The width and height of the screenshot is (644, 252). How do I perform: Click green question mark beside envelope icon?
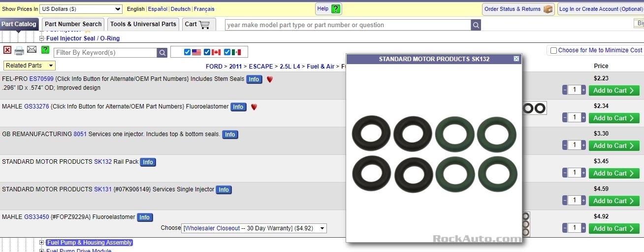click(45, 50)
